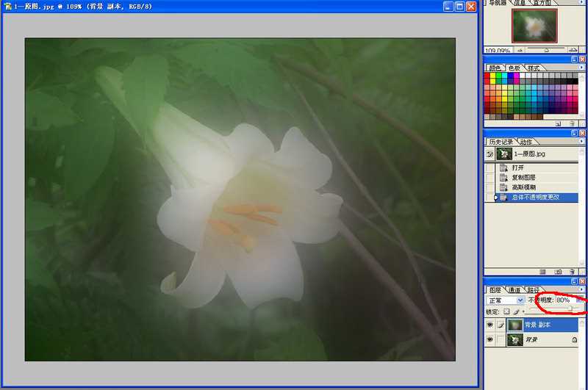The height and width of the screenshot is (390, 588).
Task: Click the Navigator zoom slider handle
Action: (x=546, y=50)
